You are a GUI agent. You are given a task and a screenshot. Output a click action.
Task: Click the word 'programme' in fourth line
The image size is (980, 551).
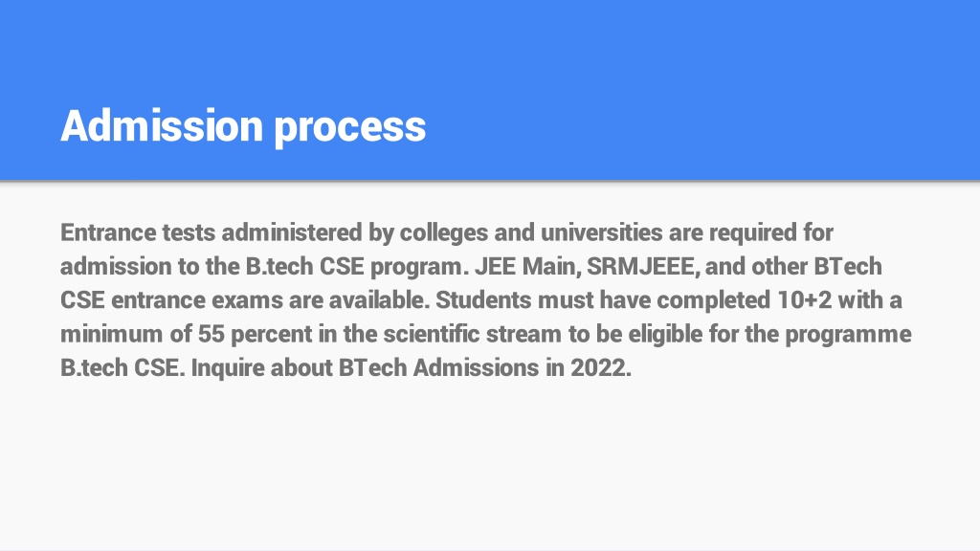coord(848,334)
